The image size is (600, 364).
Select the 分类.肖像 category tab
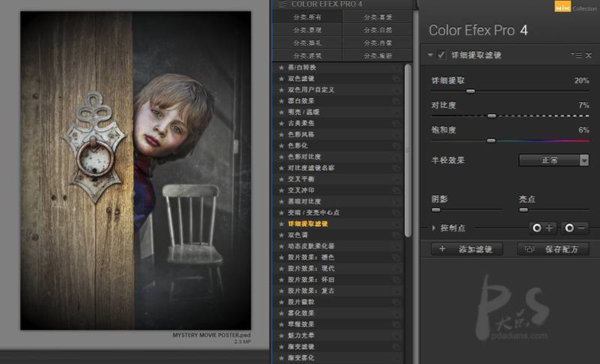[378, 43]
